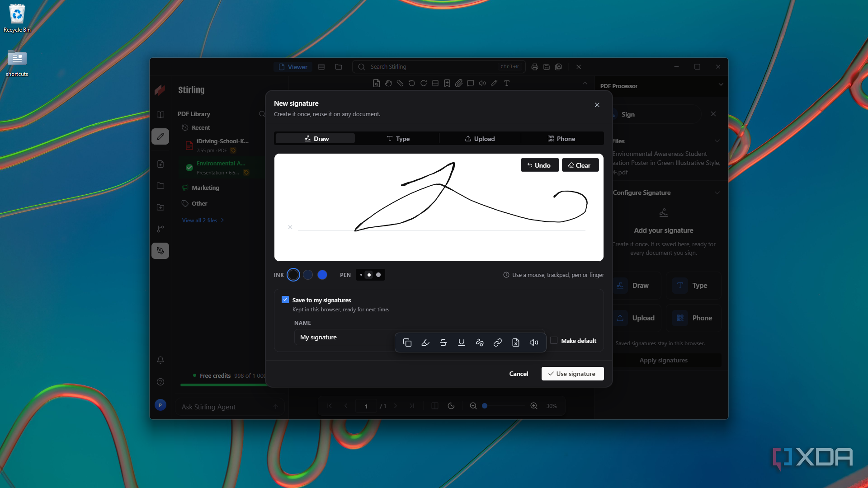Switch to the Upload tab
The image size is (868, 488).
coord(480,139)
